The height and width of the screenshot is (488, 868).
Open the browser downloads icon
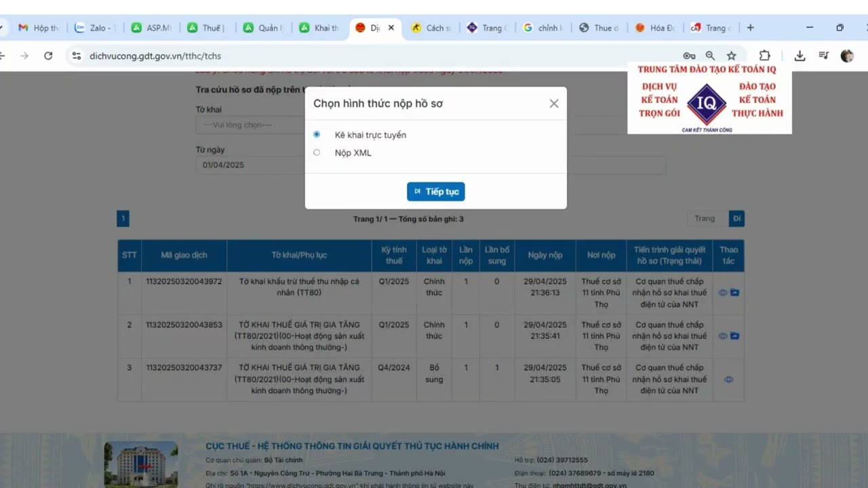800,56
